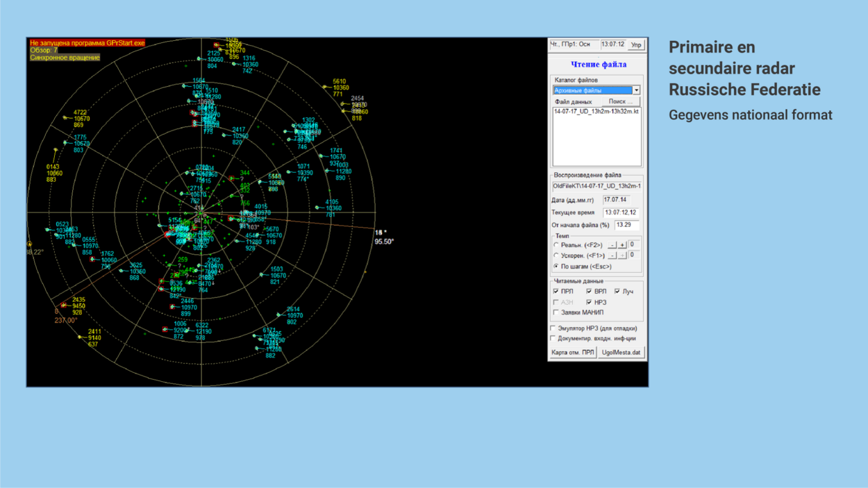Select the Реальн. (F2) tempo radio button
This screenshot has height=488, width=868.
click(556, 245)
